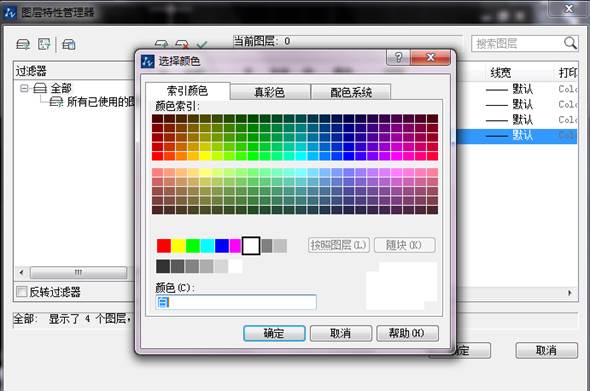Click the Delete Layer icon
This screenshot has width=590, height=391.
click(x=182, y=45)
